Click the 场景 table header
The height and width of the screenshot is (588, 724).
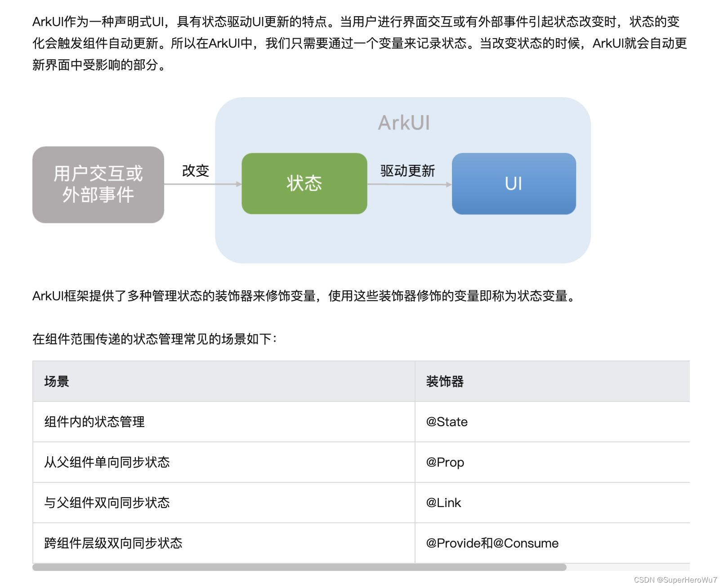click(x=224, y=381)
